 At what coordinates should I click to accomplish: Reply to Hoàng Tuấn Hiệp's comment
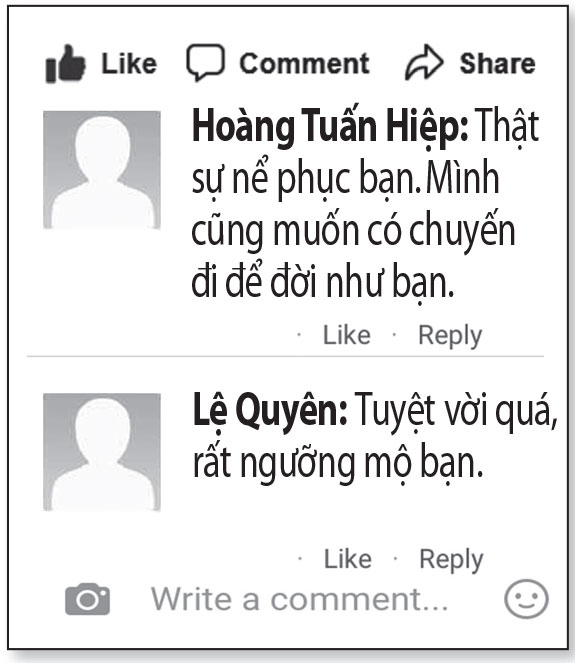(450, 337)
